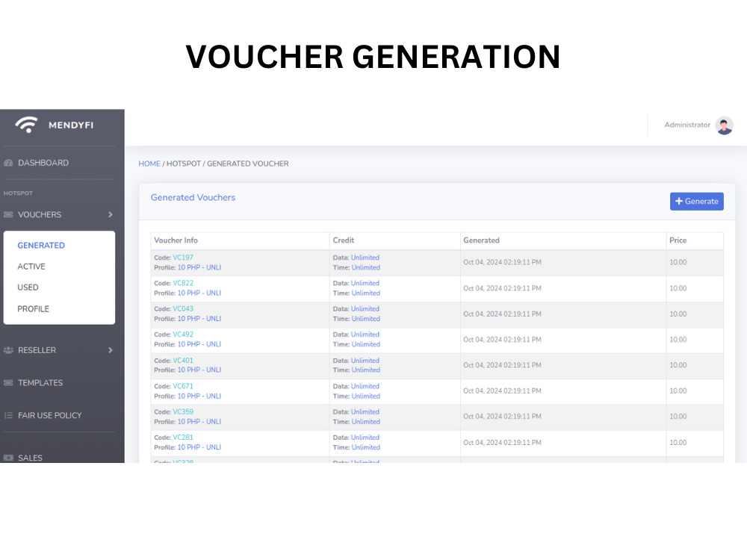Screen dimensions: 747x560
Task: Click the Vouchers ticket icon
Action: pyautogui.click(x=8, y=215)
